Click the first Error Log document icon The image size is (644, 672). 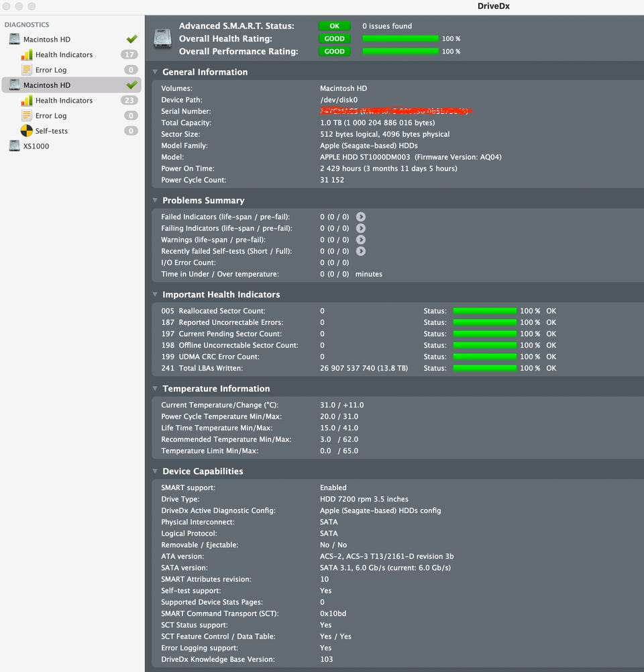point(27,69)
